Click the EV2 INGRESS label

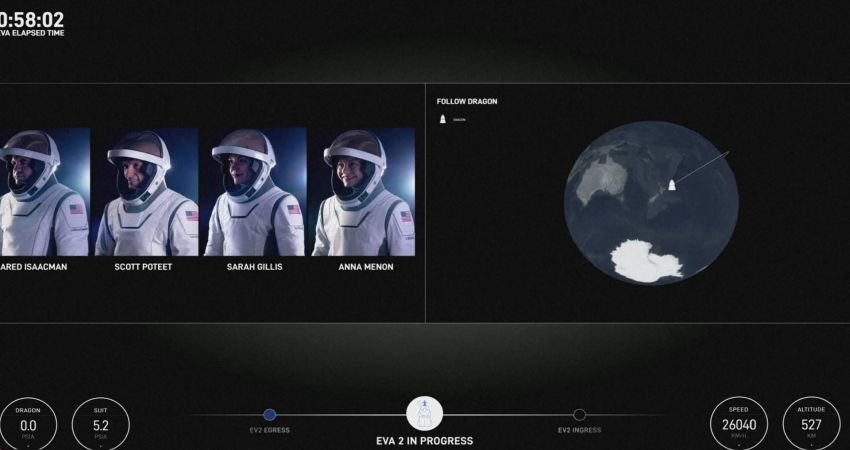(x=579, y=430)
